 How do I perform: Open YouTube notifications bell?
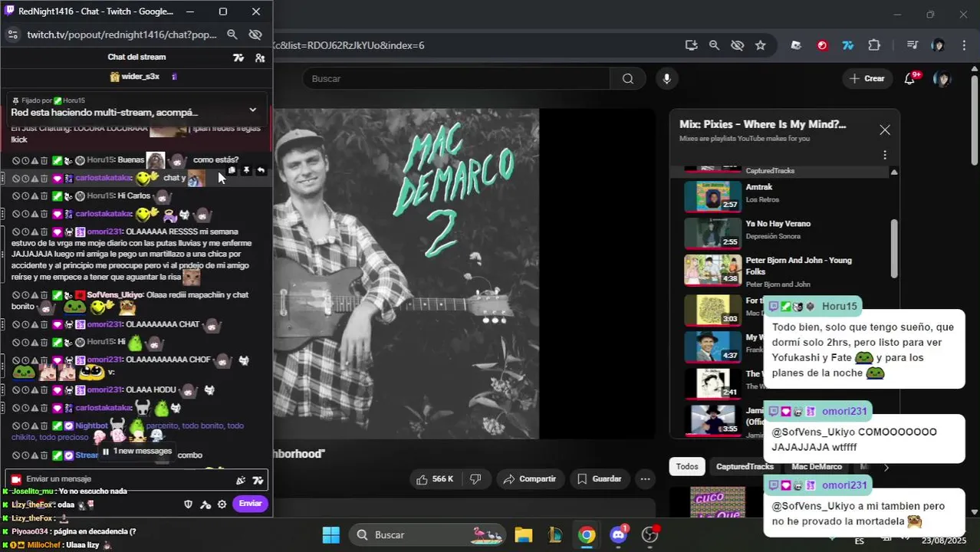point(910,78)
